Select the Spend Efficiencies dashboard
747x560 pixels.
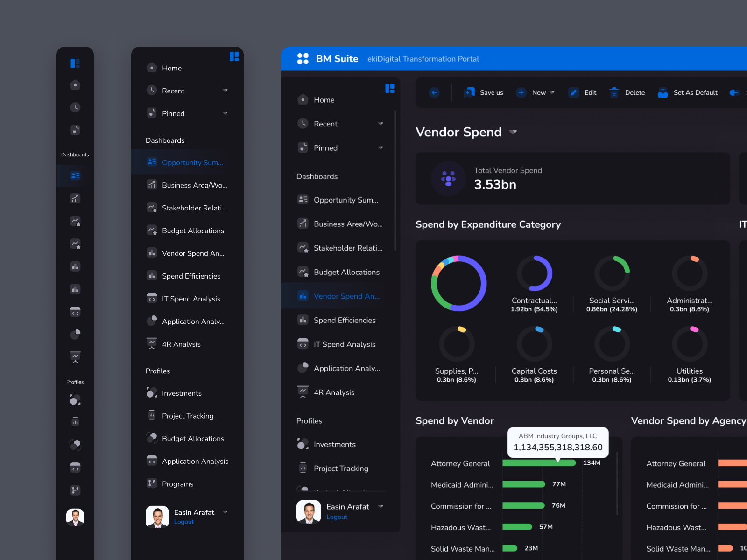tap(345, 320)
